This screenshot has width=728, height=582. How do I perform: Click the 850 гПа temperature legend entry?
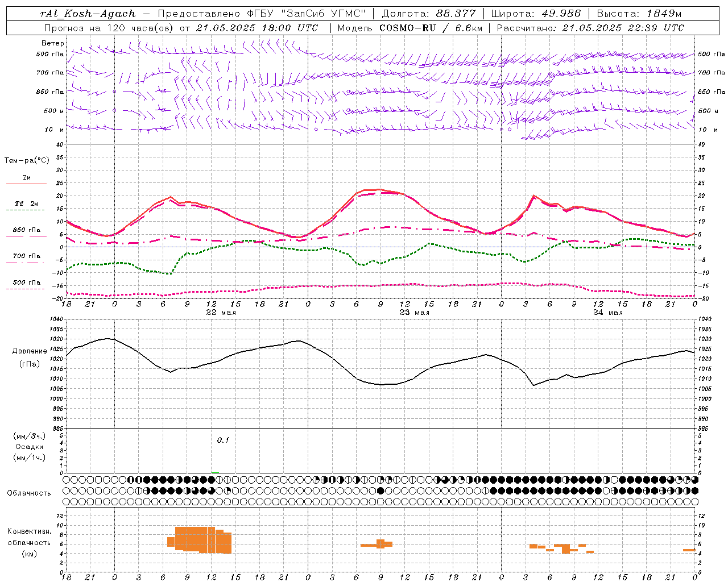click(x=27, y=230)
